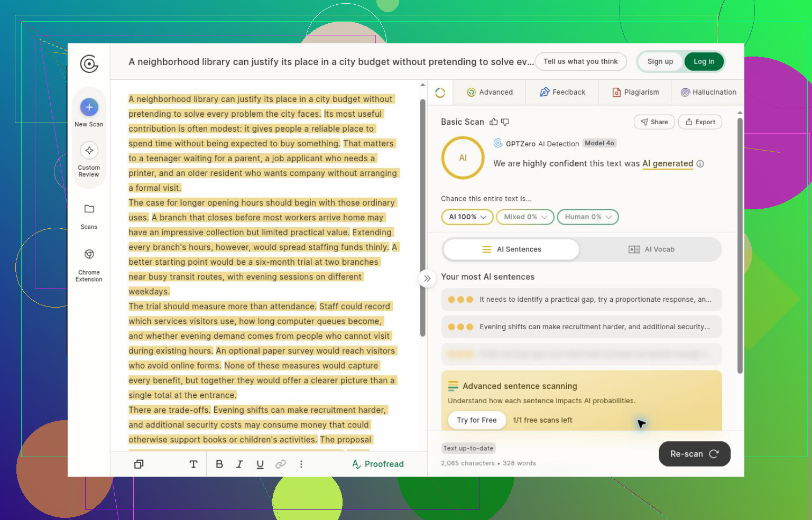Click the thumbs down icon for Basic Scan

[505, 122]
